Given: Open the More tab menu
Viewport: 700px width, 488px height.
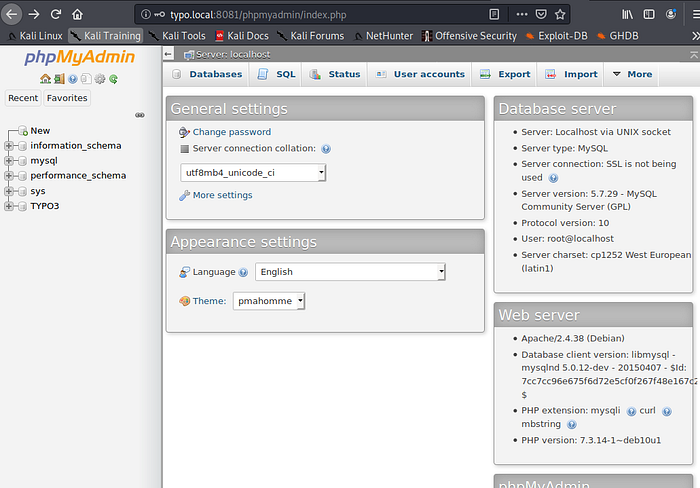Looking at the screenshot, I should (632, 74).
